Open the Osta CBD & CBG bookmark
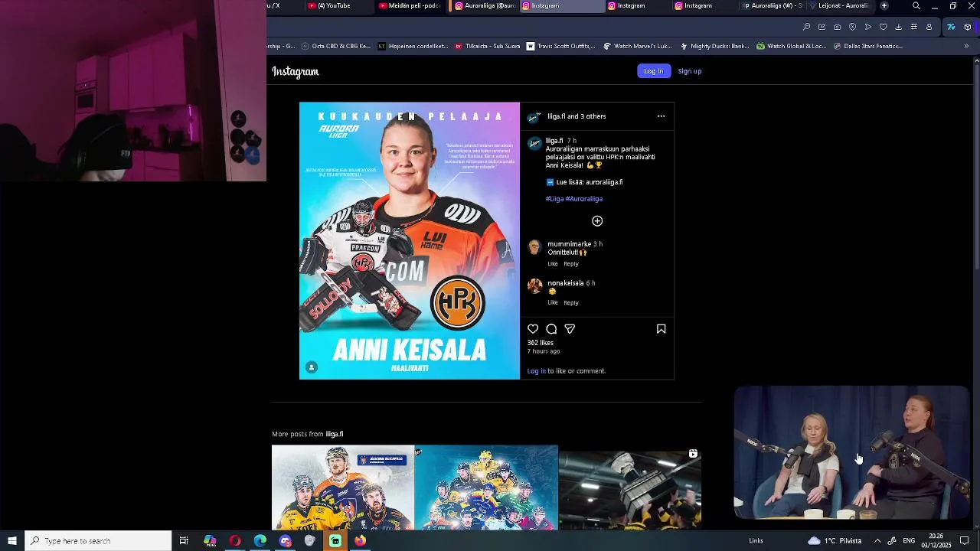 pos(335,46)
